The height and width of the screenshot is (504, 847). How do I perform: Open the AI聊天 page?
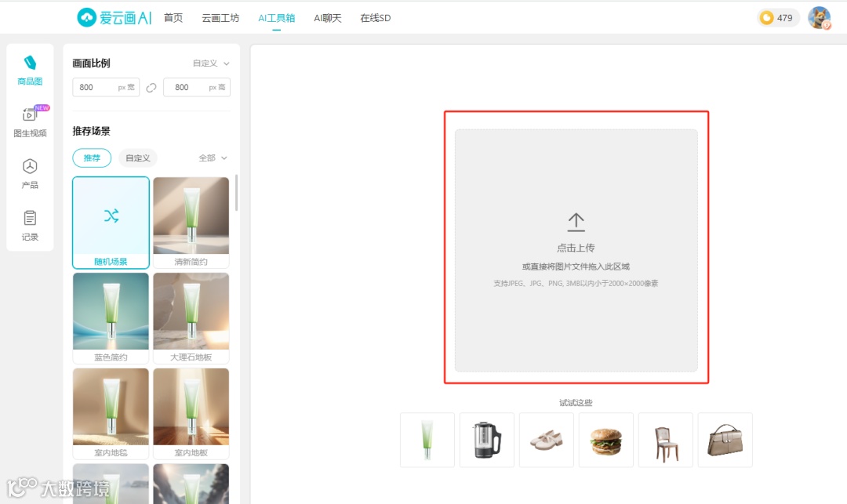coord(327,18)
